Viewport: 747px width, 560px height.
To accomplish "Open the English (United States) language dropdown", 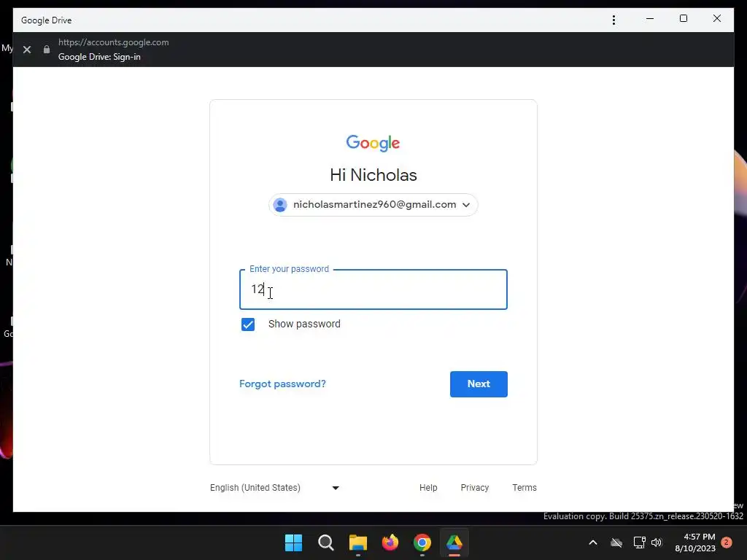I will click(x=274, y=488).
